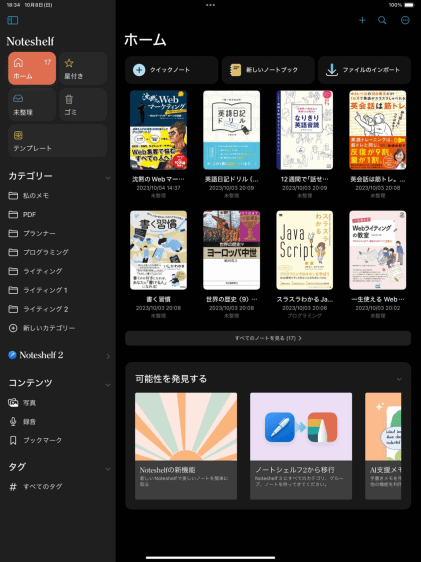
Task: Open the 英語日記ドリル notebook cover
Action: point(231,130)
